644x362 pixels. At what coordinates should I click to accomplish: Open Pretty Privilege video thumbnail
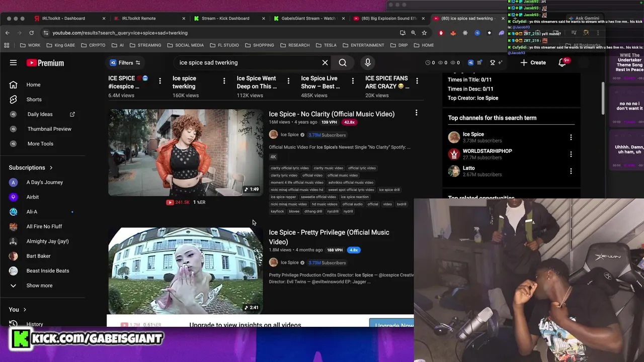pyautogui.click(x=185, y=270)
